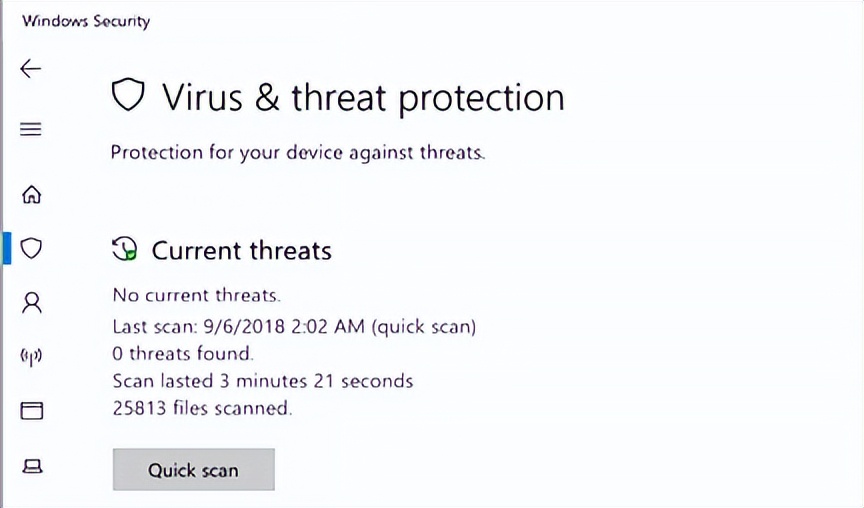Image resolution: width=864 pixels, height=508 pixels.
Task: Click the back arrow
Action: point(31,69)
